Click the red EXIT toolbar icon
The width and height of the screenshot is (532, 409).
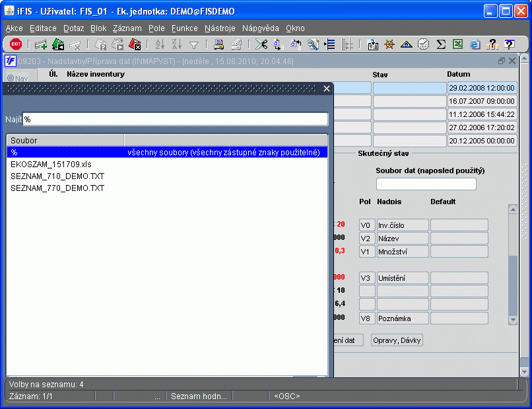pyautogui.click(x=16, y=44)
